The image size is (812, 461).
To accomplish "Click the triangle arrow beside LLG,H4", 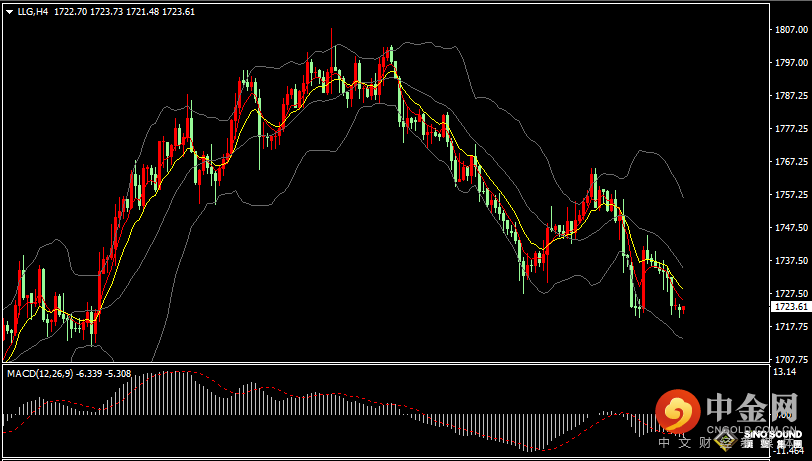I will (9, 12).
